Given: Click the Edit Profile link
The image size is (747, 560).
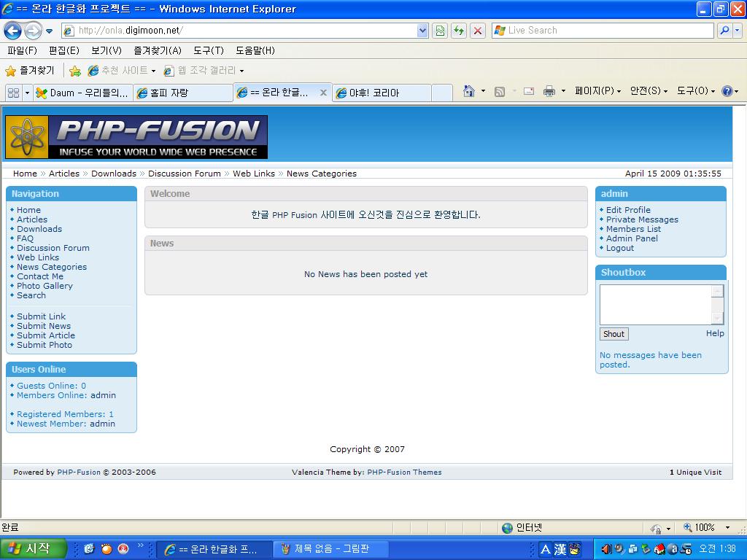Looking at the screenshot, I should [x=628, y=210].
